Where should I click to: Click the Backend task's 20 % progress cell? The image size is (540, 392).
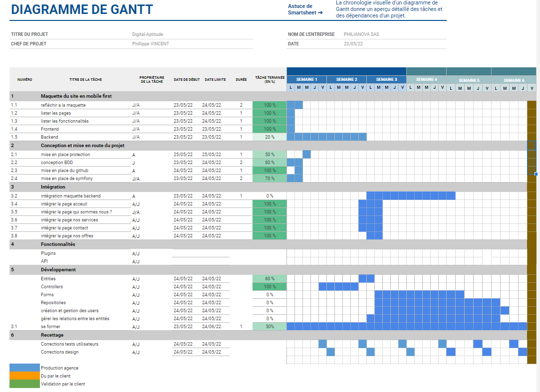tap(270, 137)
